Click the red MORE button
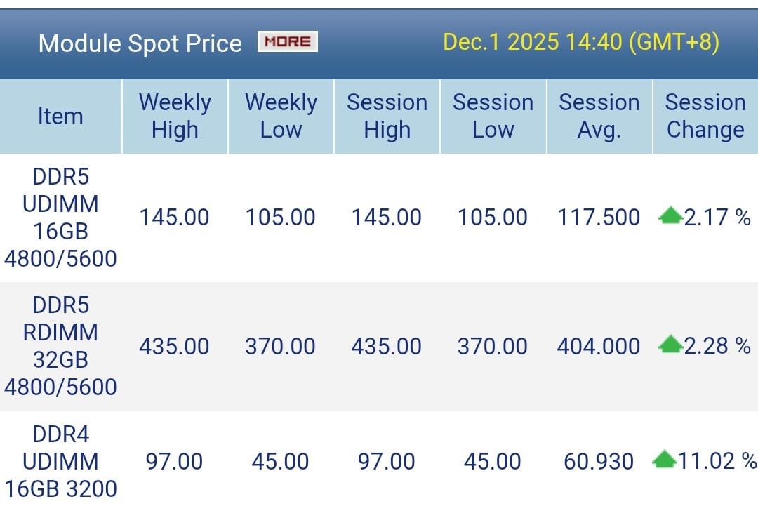Screen dimensions: 758x532 pos(288,41)
